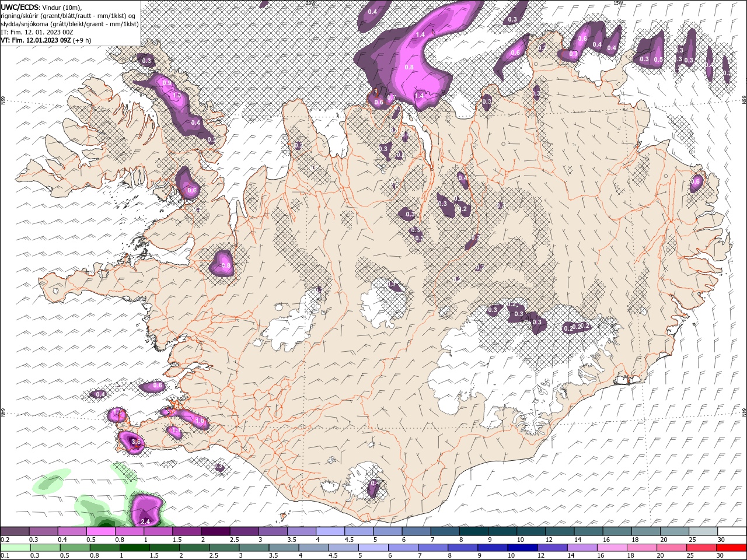The height and width of the screenshot is (560, 747).
Task: Click the snow legend swatch between 0.2 and 0.3
Action: click(x=15, y=531)
